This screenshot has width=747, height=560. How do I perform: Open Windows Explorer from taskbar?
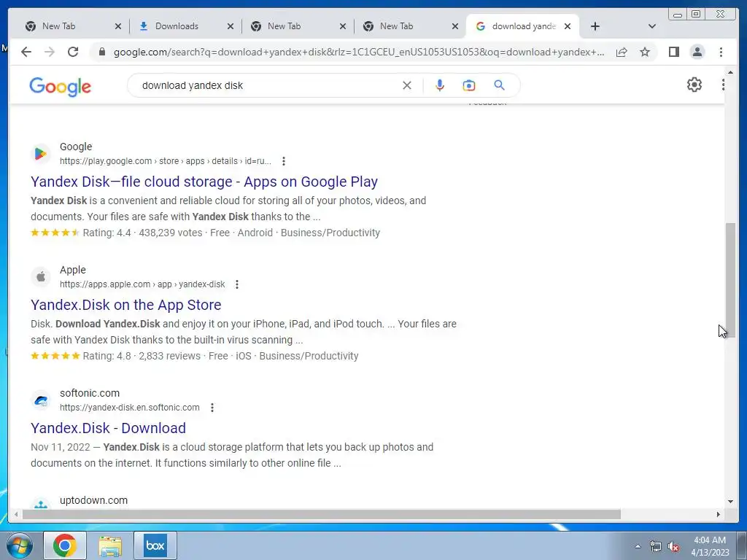(110, 545)
